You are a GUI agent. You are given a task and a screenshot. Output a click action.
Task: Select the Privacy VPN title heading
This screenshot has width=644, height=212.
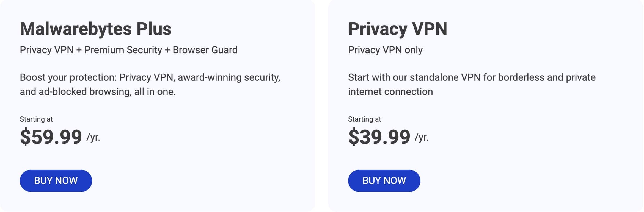[398, 29]
